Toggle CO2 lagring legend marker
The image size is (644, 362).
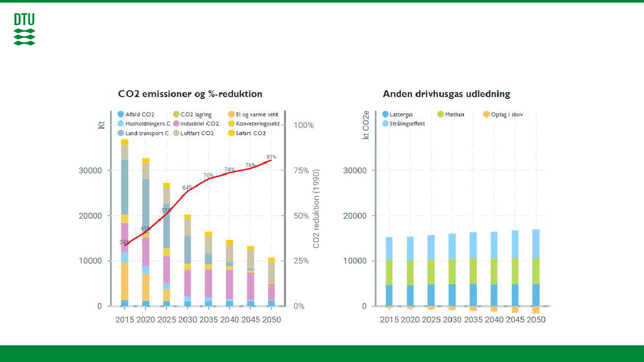(176, 114)
